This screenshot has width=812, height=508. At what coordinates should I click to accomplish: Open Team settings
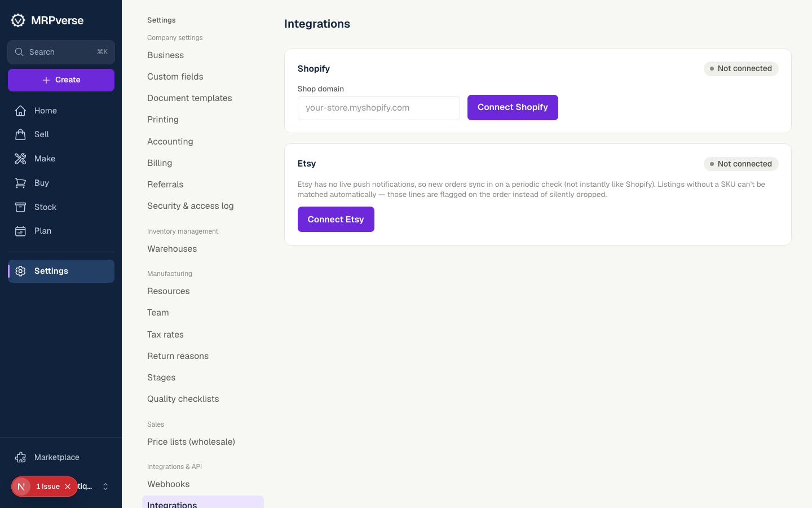point(158,313)
